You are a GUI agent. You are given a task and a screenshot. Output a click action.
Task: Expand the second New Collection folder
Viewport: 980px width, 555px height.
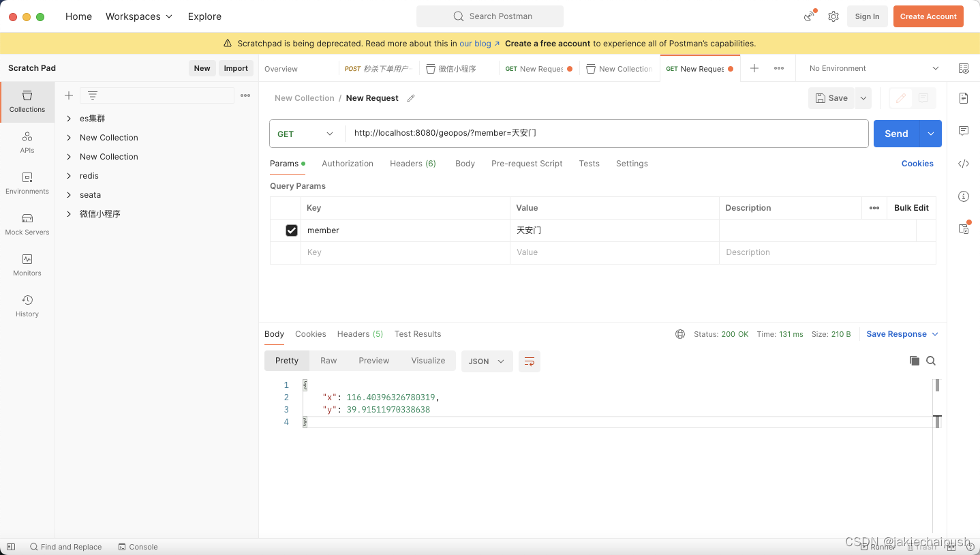tap(69, 157)
